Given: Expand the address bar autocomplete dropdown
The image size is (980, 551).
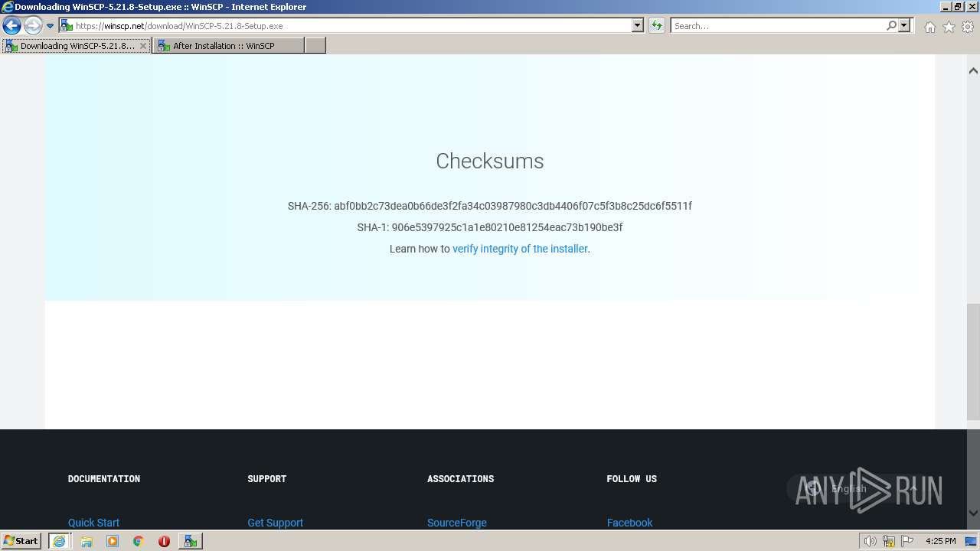Looking at the screenshot, I should (x=638, y=26).
